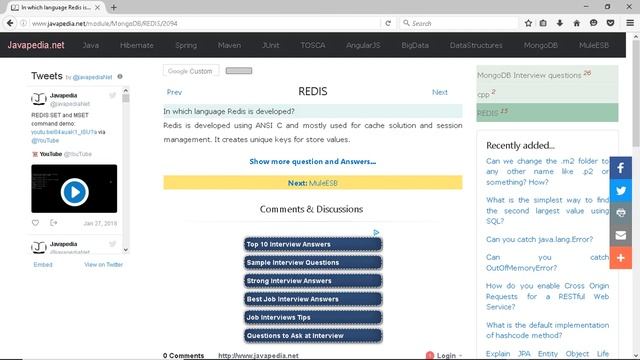Open Strong Interview Answers ad
Viewport: 640px width, 360px height.
[x=313, y=281]
